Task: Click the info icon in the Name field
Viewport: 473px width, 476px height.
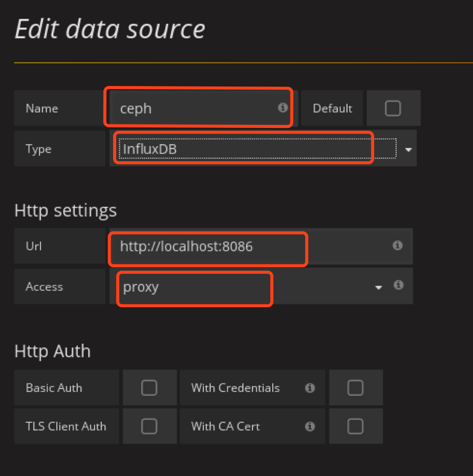Action: point(282,108)
